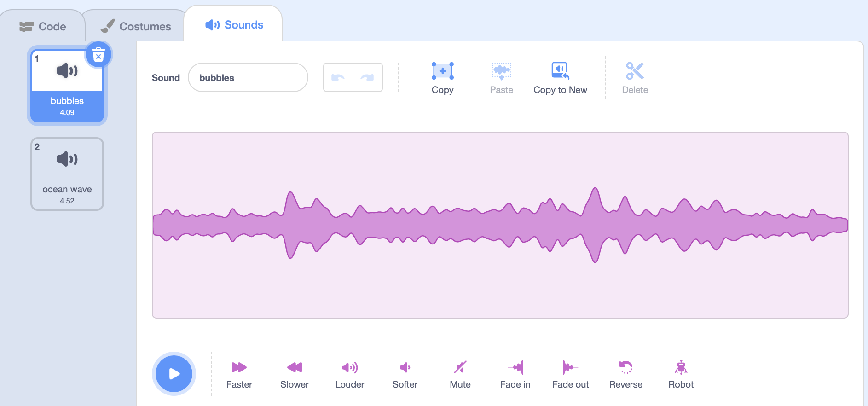Click the undo arrow button
The height and width of the screenshot is (406, 868).
pyautogui.click(x=338, y=78)
